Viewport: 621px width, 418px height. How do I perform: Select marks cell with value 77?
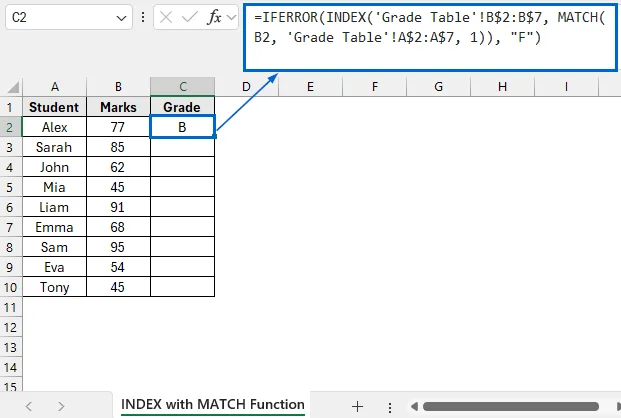pos(118,127)
